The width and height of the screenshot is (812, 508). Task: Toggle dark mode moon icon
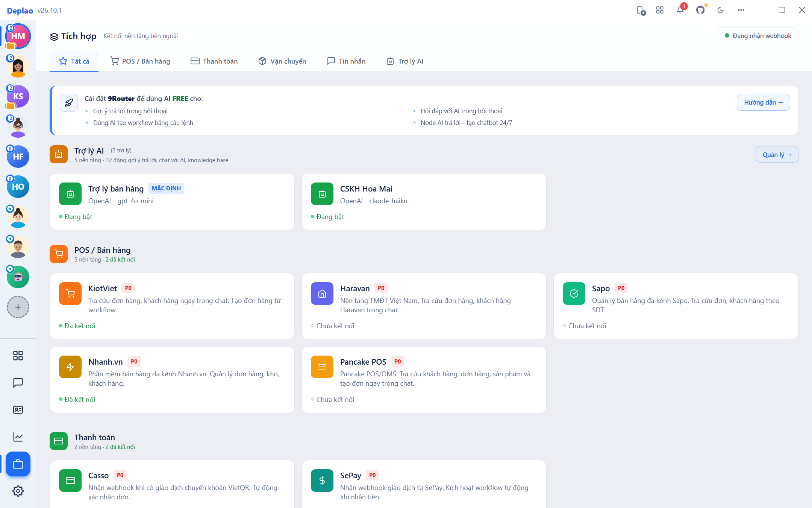click(x=721, y=10)
